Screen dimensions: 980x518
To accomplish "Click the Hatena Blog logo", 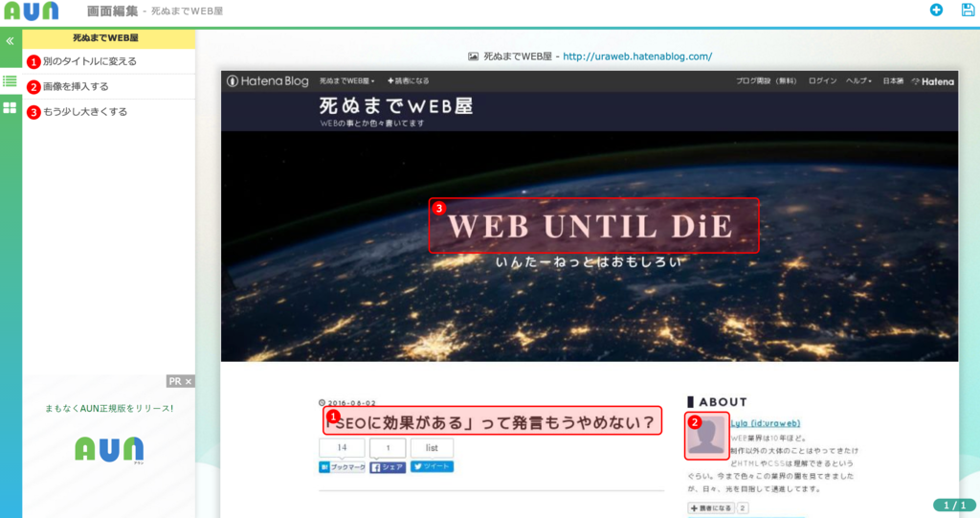I will (268, 81).
